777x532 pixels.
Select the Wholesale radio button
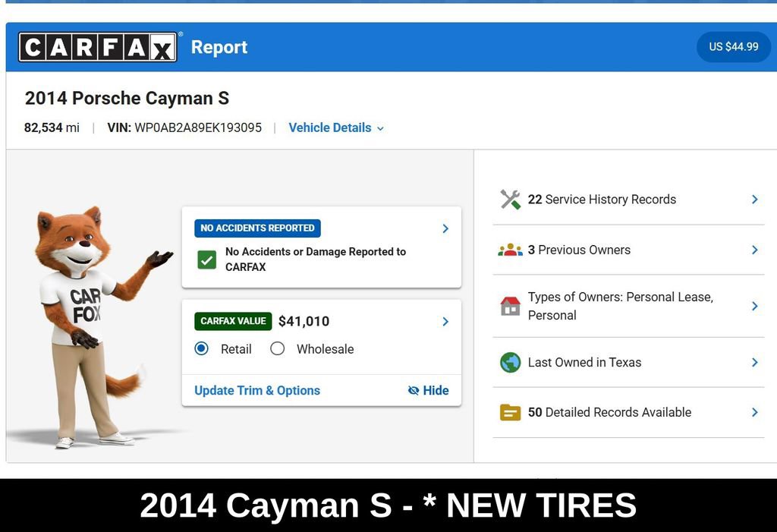278,348
